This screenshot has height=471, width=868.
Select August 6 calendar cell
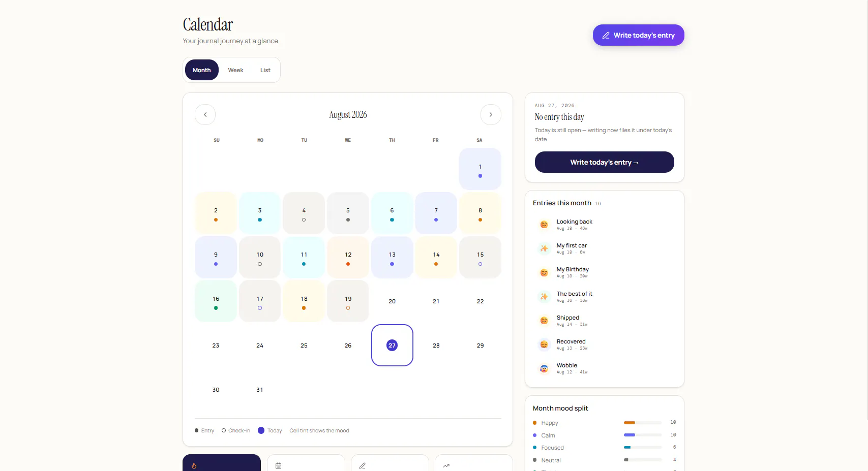392,213
